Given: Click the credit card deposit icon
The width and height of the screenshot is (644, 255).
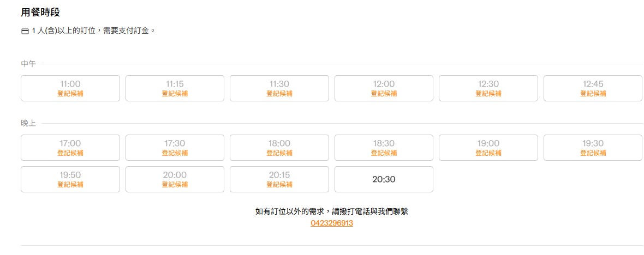Looking at the screenshot, I should tap(25, 31).
